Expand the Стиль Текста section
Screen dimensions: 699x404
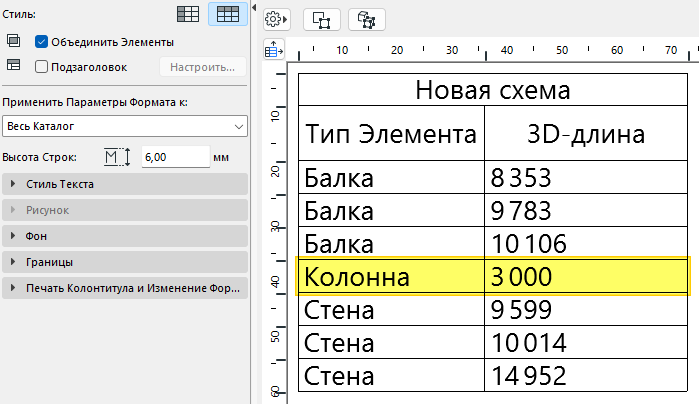pyautogui.click(x=125, y=184)
